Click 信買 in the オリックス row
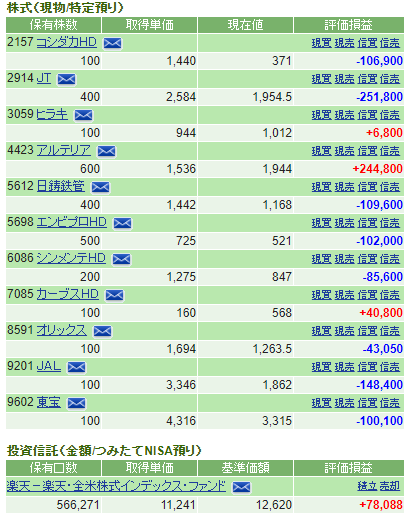 367,331
